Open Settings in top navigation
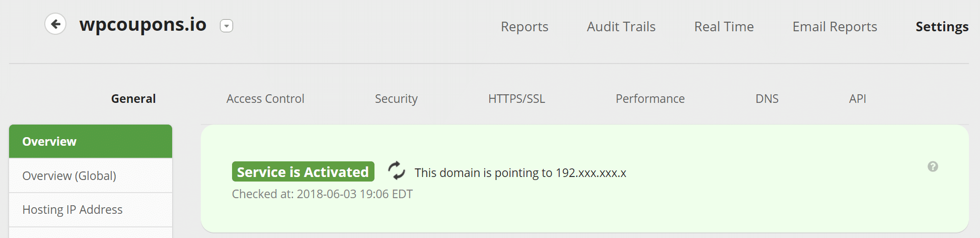This screenshot has width=980, height=238. coord(941,27)
